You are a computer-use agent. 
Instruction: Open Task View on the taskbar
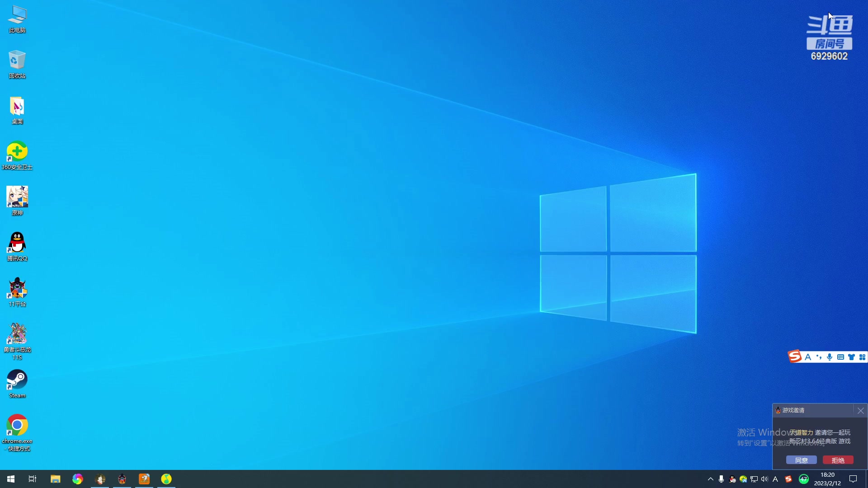33,479
